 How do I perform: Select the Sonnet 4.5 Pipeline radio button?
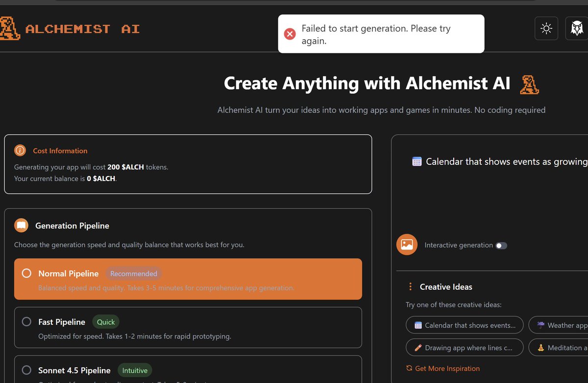(x=27, y=370)
